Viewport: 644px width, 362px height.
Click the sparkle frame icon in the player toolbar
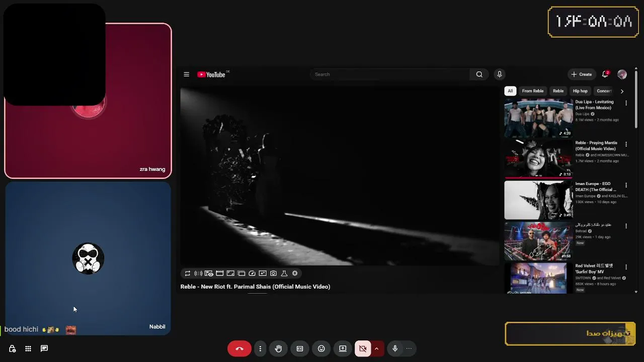(263, 274)
